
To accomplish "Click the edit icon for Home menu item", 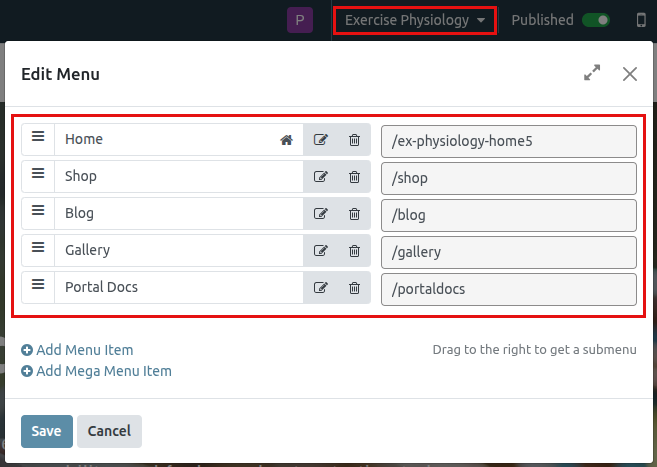I will pos(321,140).
